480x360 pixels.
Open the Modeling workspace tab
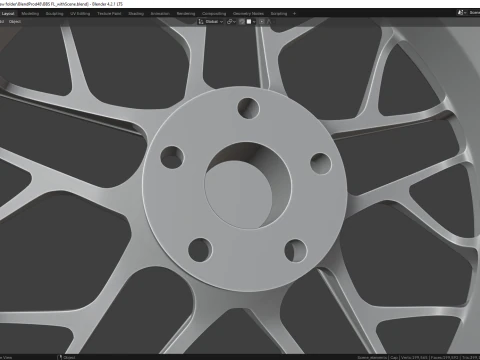(x=30, y=14)
